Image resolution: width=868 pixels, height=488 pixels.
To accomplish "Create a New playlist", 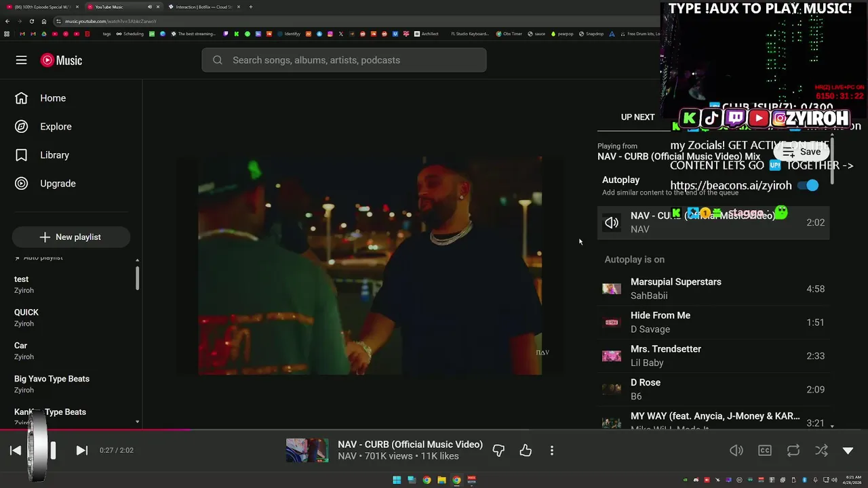I will (x=71, y=237).
